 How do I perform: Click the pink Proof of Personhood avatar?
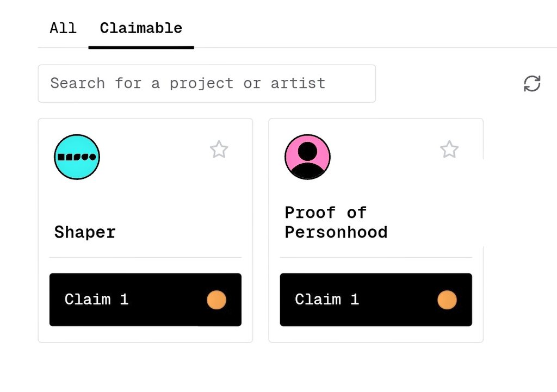pyautogui.click(x=307, y=157)
